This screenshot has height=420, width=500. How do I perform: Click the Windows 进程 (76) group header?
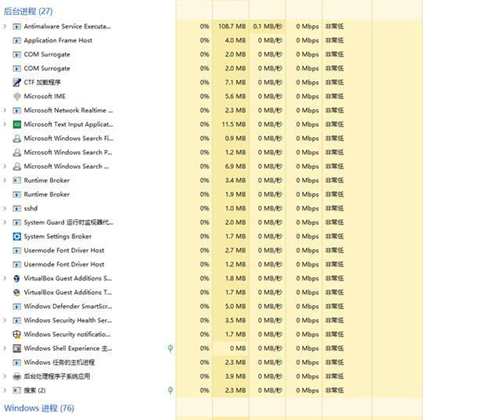(39, 408)
